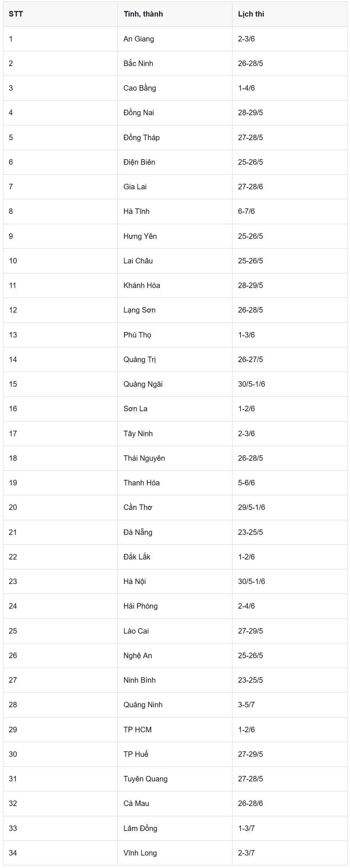Click the Thái Nguyên cell

pos(175,458)
